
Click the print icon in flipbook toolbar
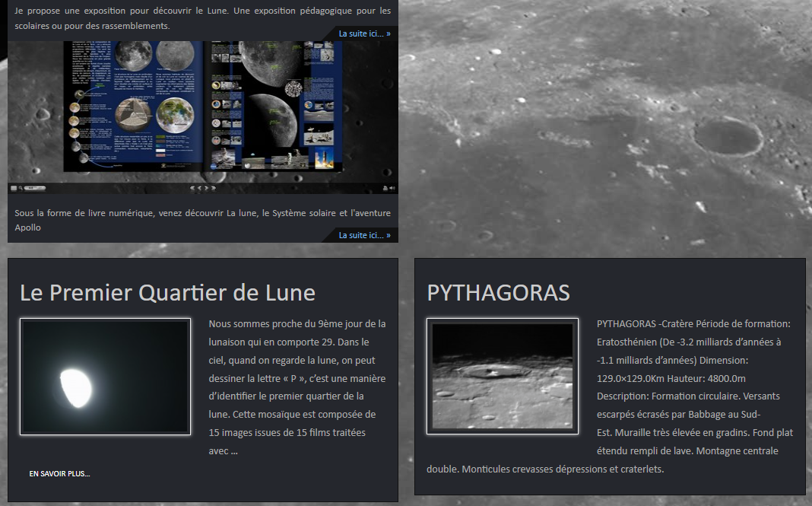pos(385,188)
